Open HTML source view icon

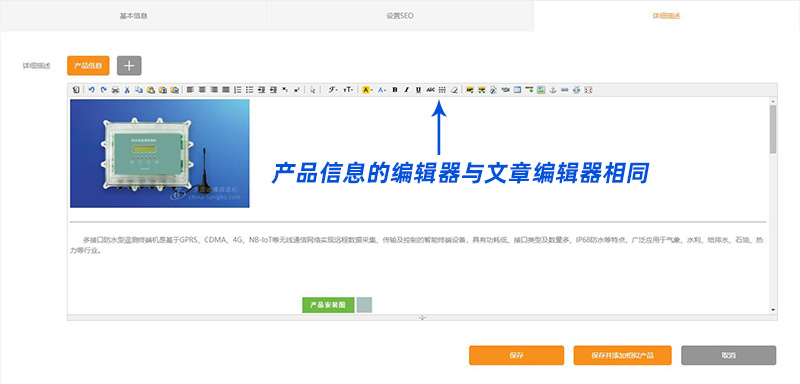(x=76, y=90)
